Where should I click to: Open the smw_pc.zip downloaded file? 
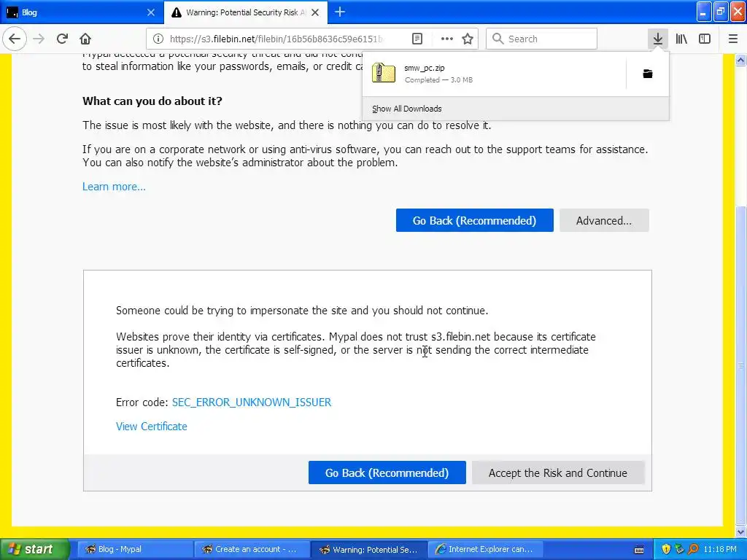(x=494, y=74)
